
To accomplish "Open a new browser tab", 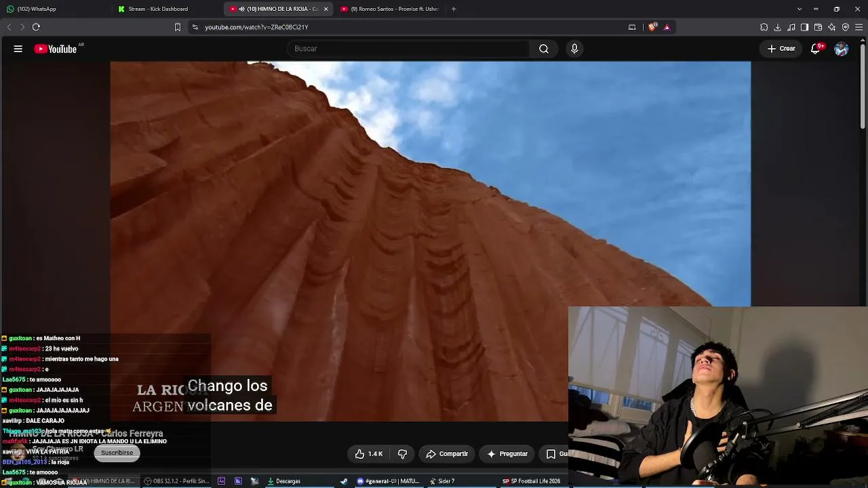I will pos(454,9).
